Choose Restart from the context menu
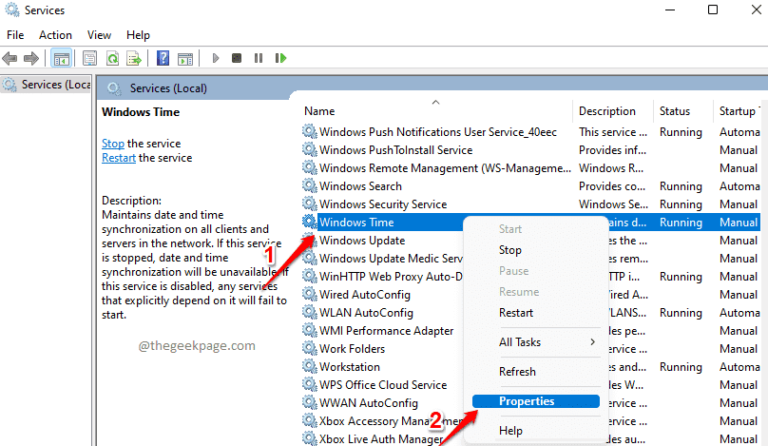Image resolution: width=768 pixels, height=446 pixels. coord(516,312)
